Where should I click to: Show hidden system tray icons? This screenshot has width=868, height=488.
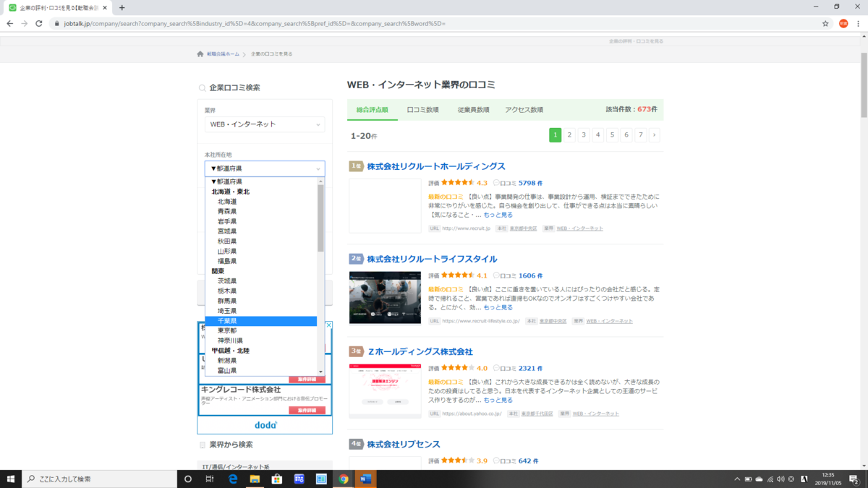pyautogui.click(x=737, y=479)
